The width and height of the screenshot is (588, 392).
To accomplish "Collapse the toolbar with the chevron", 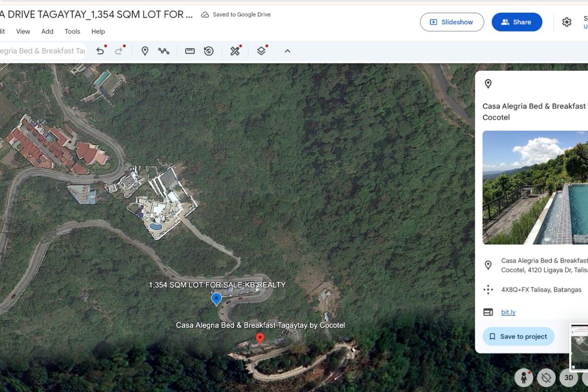I will [x=287, y=51].
